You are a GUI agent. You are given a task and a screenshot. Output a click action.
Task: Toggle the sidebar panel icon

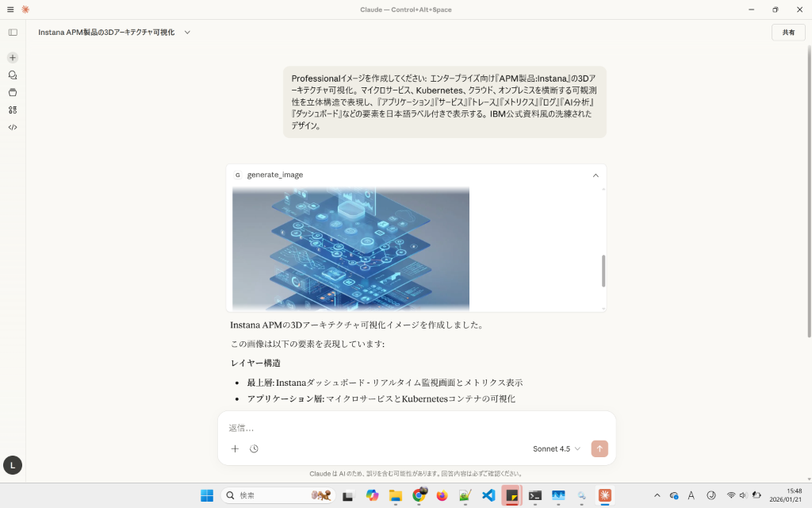[13, 32]
